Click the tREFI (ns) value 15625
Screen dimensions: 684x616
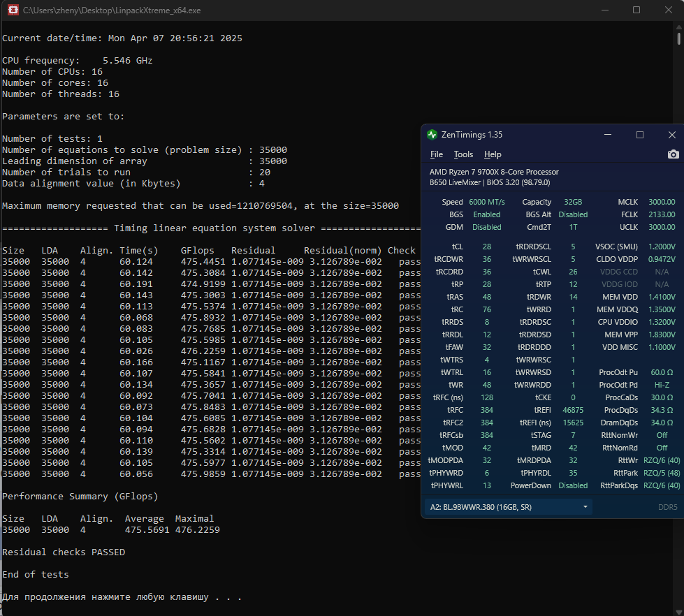pyautogui.click(x=573, y=423)
